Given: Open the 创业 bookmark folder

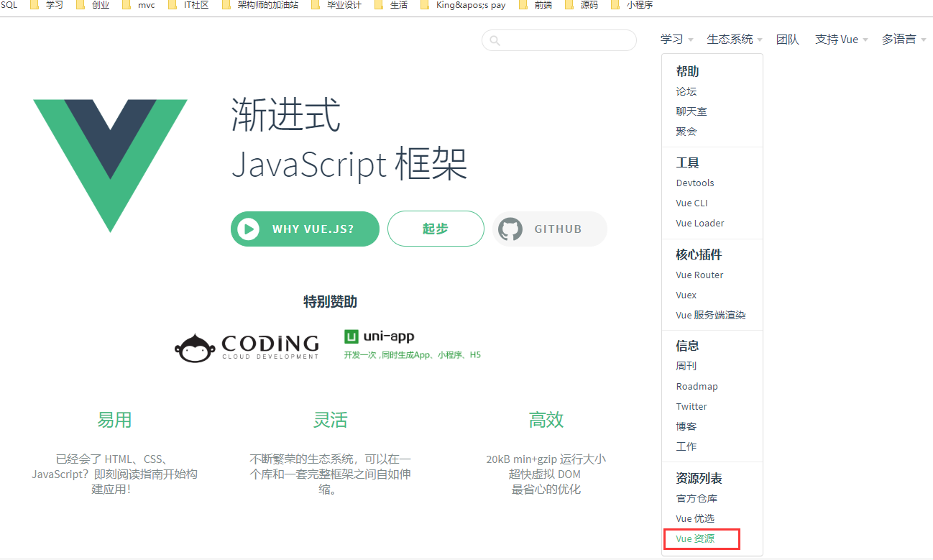Looking at the screenshot, I should pyautogui.click(x=93, y=5).
